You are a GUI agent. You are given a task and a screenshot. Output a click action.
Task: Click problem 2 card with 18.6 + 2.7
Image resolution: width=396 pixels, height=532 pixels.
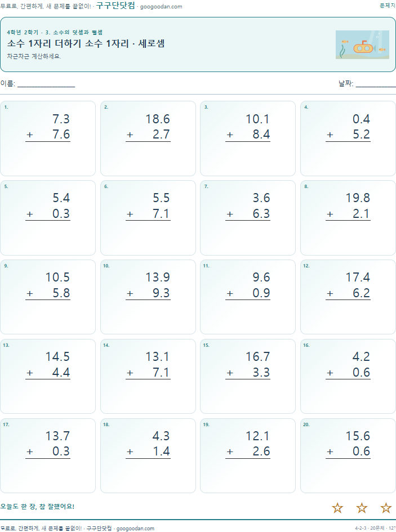148,138
